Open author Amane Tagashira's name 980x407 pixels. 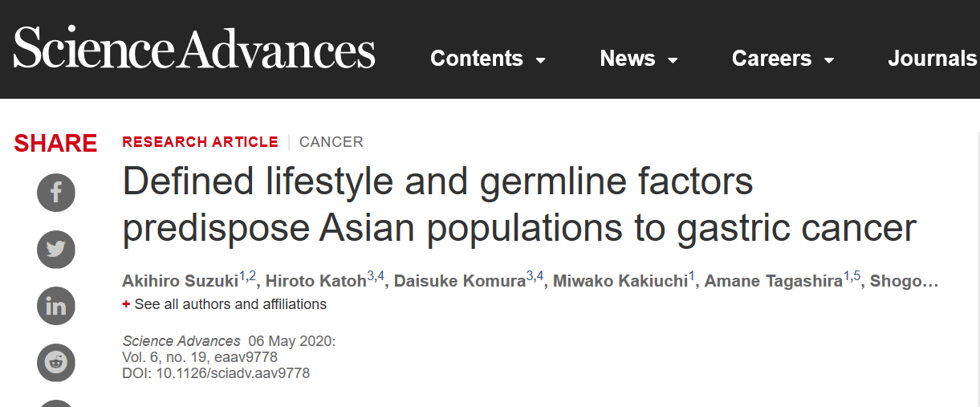point(774,282)
